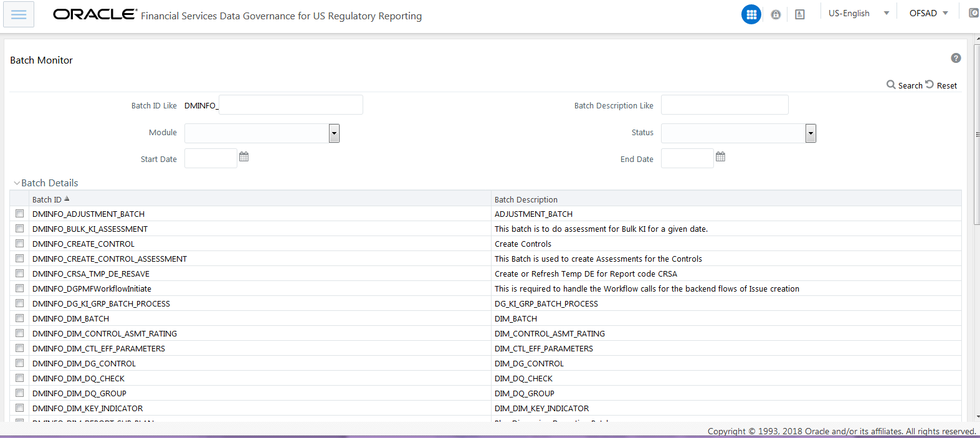980x438 pixels.
Task: Click Bulk KI assessment description text
Action: point(601,229)
